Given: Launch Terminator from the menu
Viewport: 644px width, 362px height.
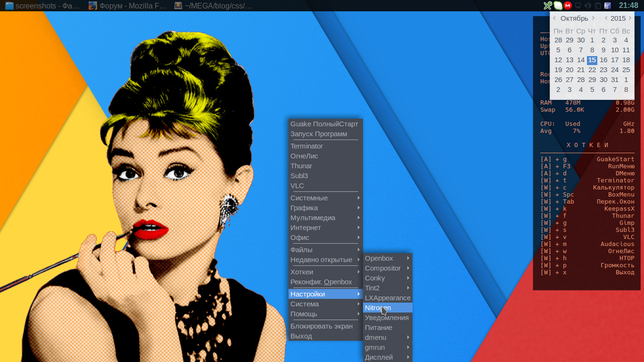Looking at the screenshot, I should point(325,146).
